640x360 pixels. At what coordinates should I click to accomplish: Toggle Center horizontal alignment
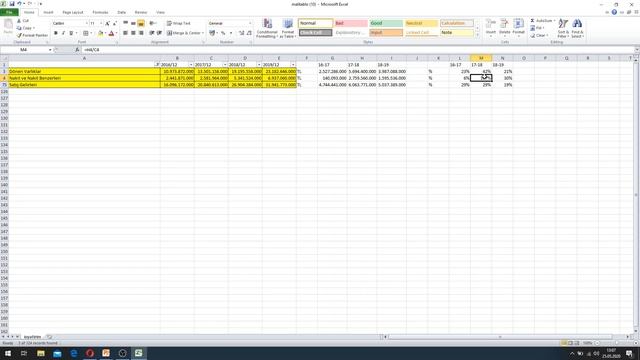(133, 33)
